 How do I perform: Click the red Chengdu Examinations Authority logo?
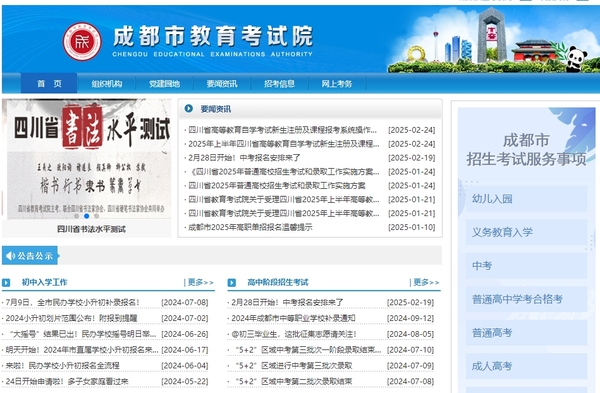(x=82, y=42)
